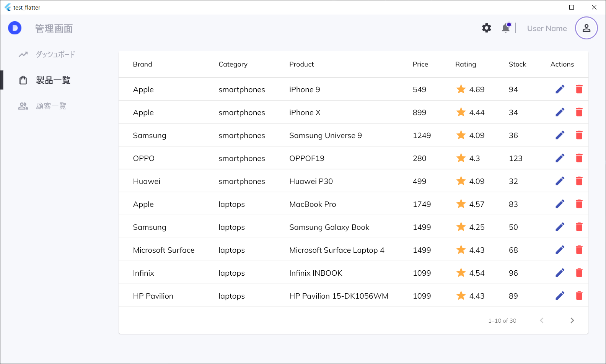606x364 pixels.
Task: Click the User Name label
Action: pyautogui.click(x=547, y=28)
